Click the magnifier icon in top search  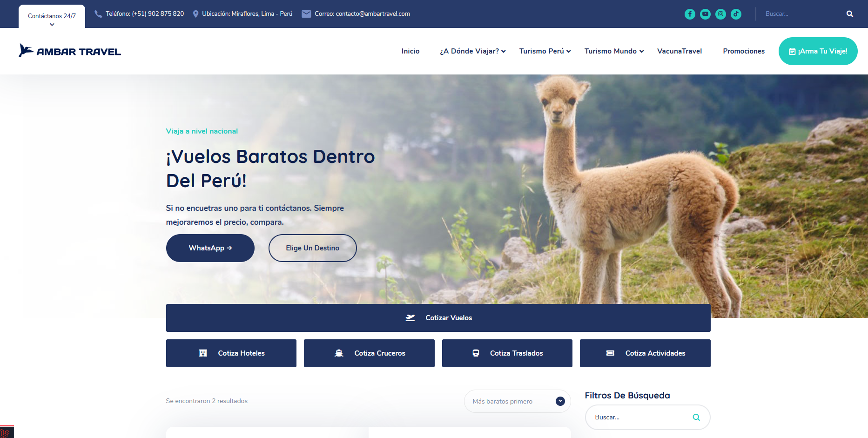tap(849, 14)
